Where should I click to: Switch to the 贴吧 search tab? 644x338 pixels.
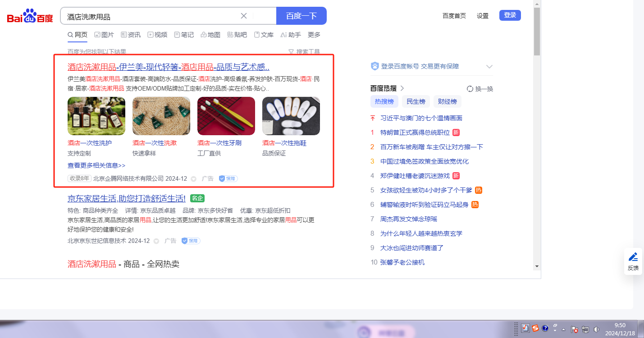click(x=237, y=35)
